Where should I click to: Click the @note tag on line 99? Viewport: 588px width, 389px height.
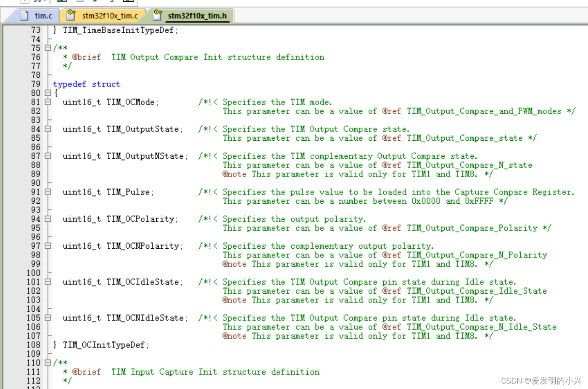pyautogui.click(x=235, y=264)
